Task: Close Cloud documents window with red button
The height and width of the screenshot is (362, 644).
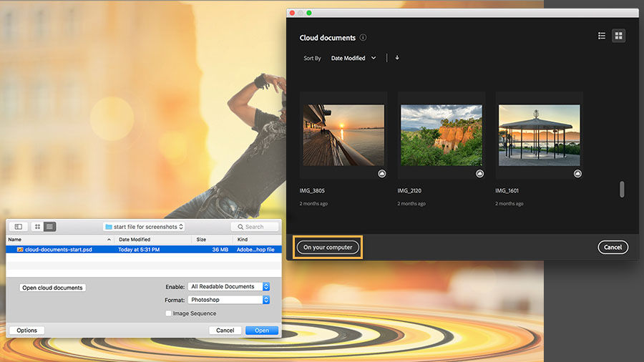Action: pyautogui.click(x=292, y=13)
